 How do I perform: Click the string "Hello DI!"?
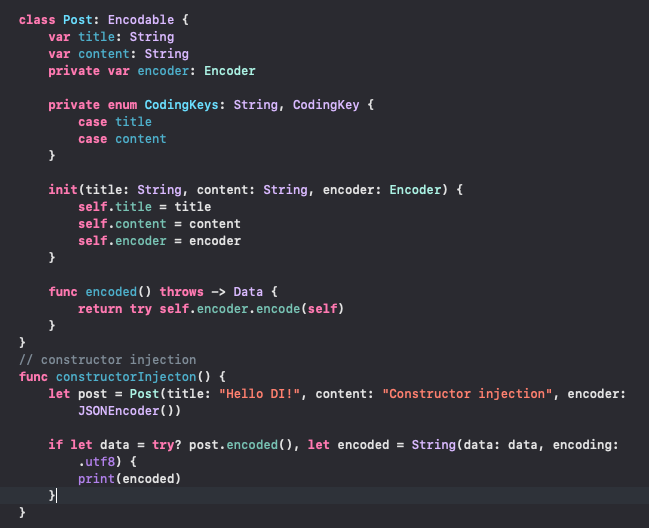pyautogui.click(x=259, y=394)
